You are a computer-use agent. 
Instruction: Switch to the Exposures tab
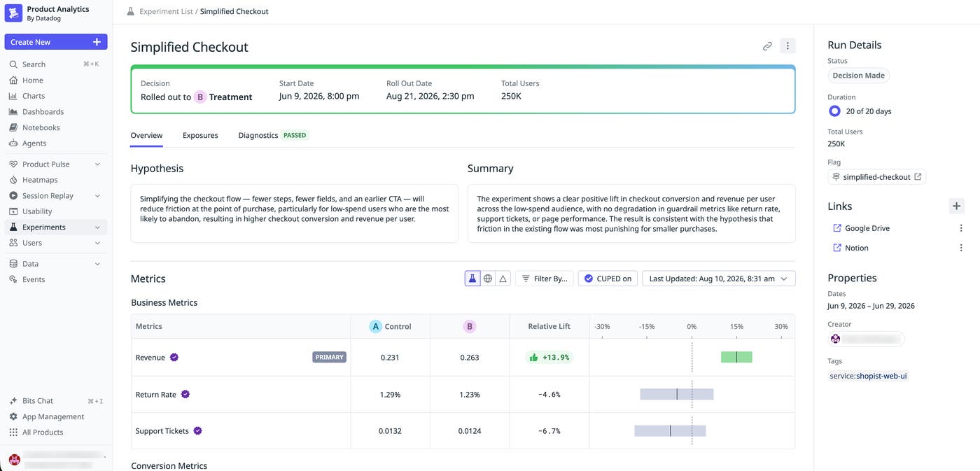(x=200, y=135)
